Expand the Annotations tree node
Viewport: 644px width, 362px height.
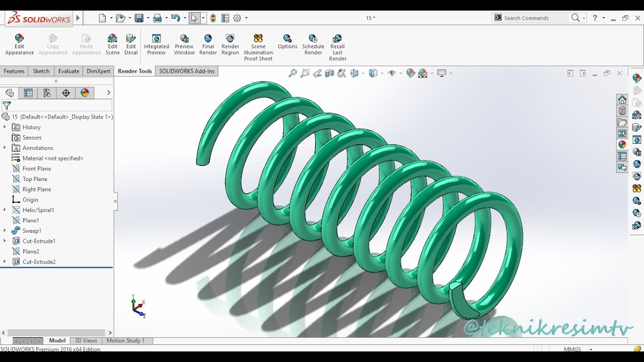coord(5,148)
